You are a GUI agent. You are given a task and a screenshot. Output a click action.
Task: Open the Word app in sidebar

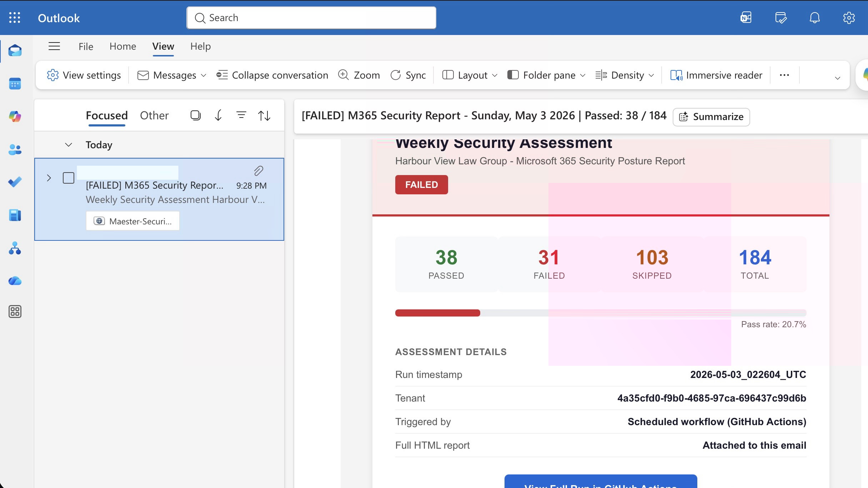[15, 215]
